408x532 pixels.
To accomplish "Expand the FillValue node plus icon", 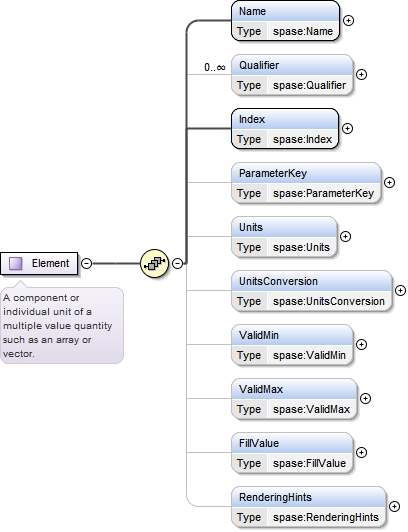I will coord(362,452).
